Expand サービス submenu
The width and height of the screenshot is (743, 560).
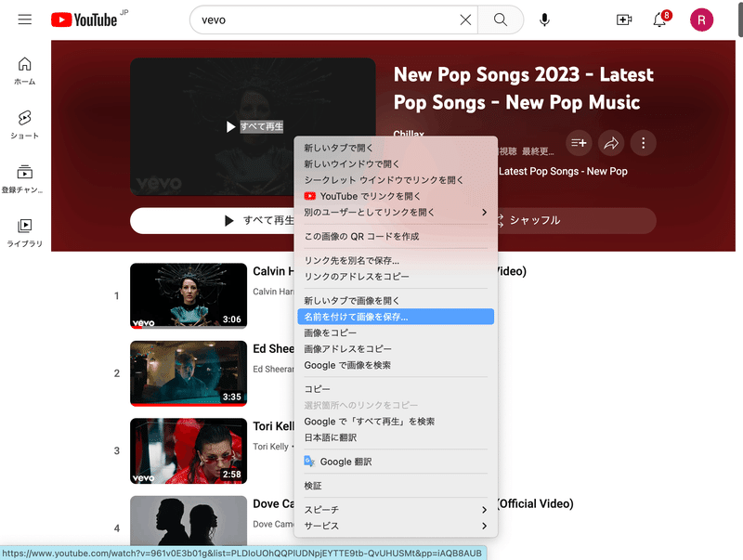[x=396, y=527]
